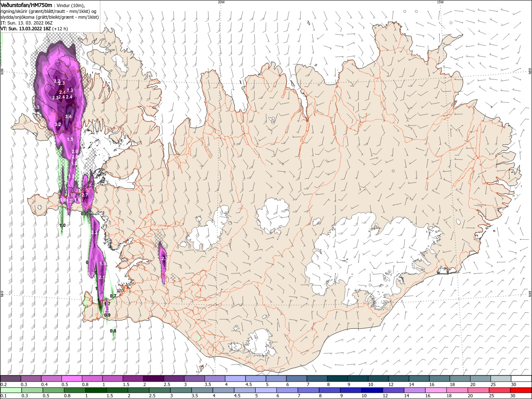Click the white swatch ending the snow legend

click(521, 379)
